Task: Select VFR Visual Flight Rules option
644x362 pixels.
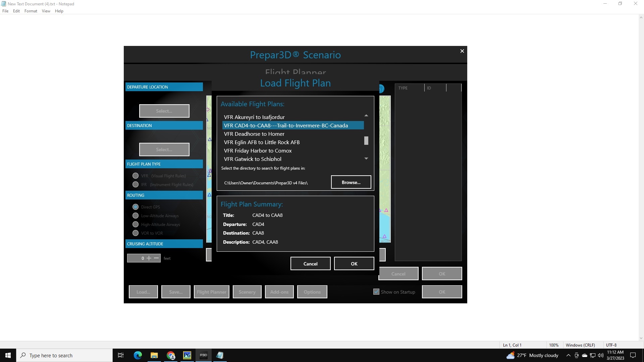Action: tap(136, 176)
